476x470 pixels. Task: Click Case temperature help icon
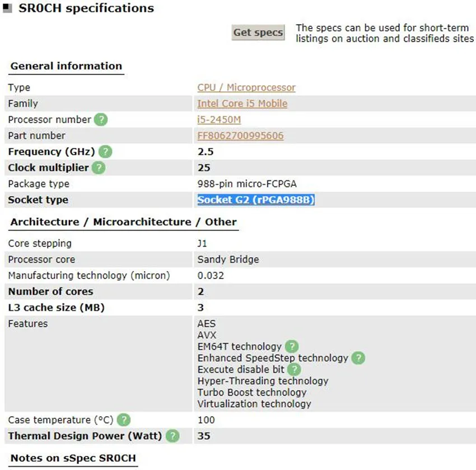(x=124, y=420)
